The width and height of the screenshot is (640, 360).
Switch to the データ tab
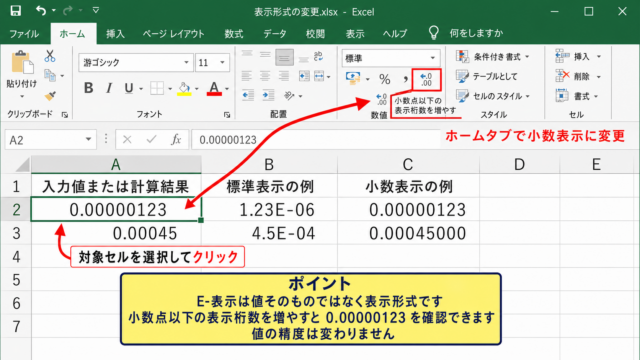(275, 33)
